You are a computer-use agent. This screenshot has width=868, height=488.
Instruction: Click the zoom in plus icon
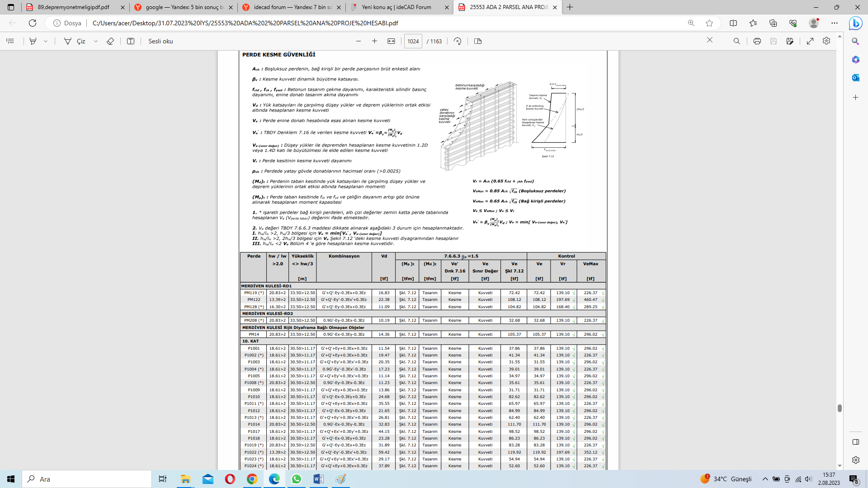point(374,41)
